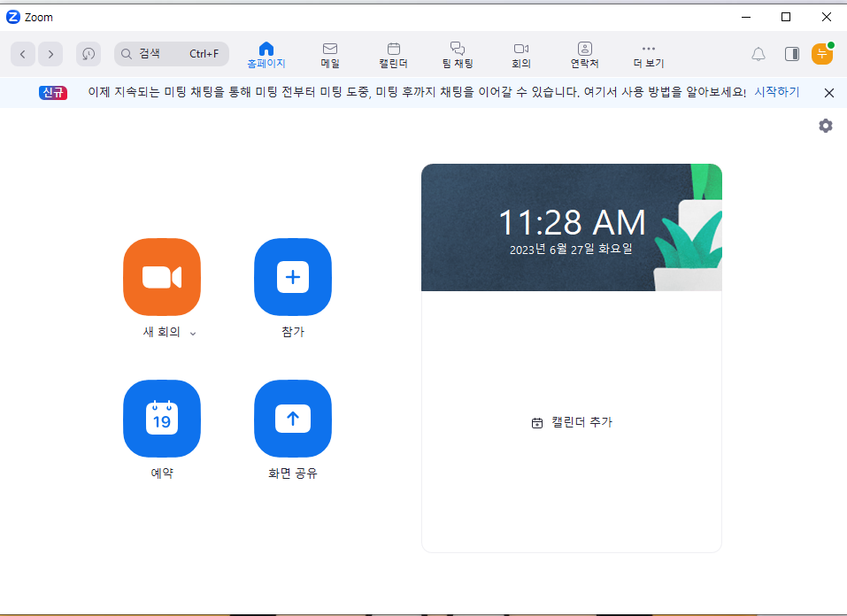Open the 메일 icon in the toolbar

(x=329, y=54)
